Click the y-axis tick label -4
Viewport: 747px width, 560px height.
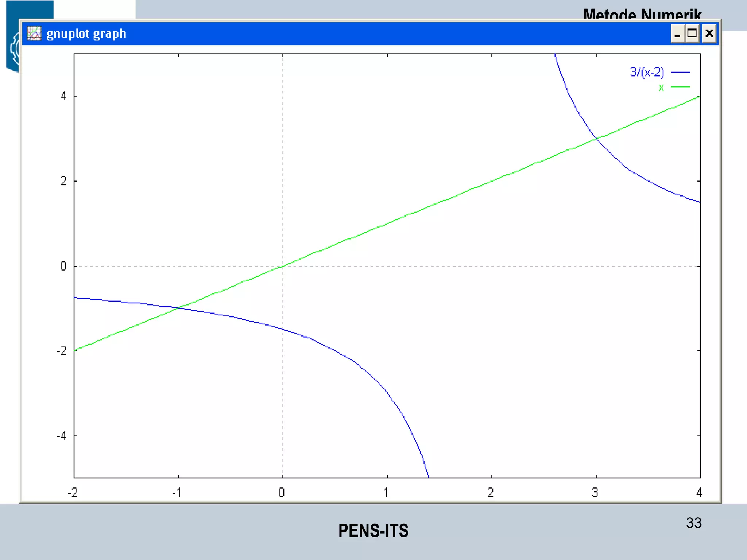pyautogui.click(x=62, y=436)
